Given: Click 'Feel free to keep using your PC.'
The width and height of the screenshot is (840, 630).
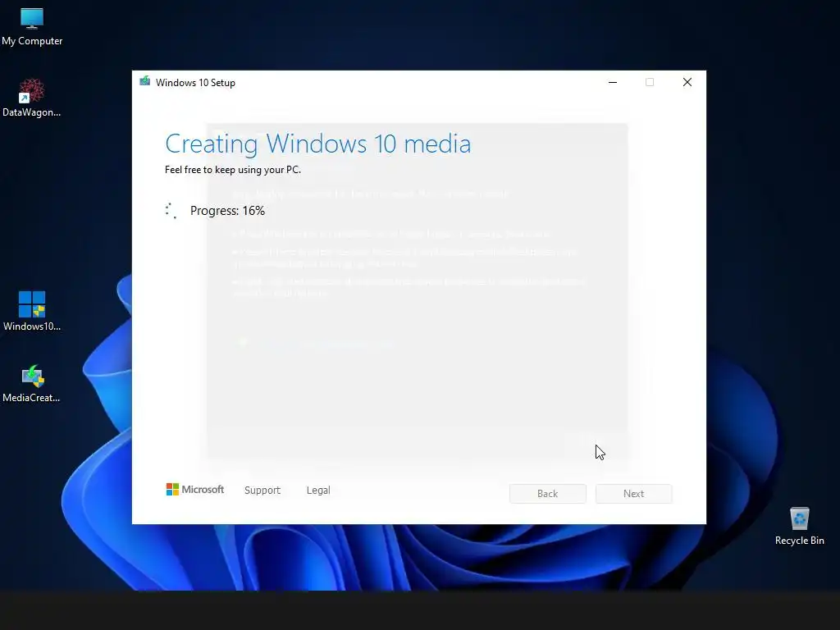Looking at the screenshot, I should tap(233, 170).
